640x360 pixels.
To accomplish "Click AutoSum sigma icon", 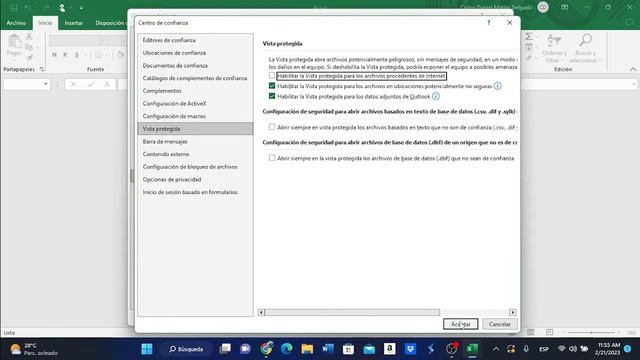I will click(x=529, y=37).
